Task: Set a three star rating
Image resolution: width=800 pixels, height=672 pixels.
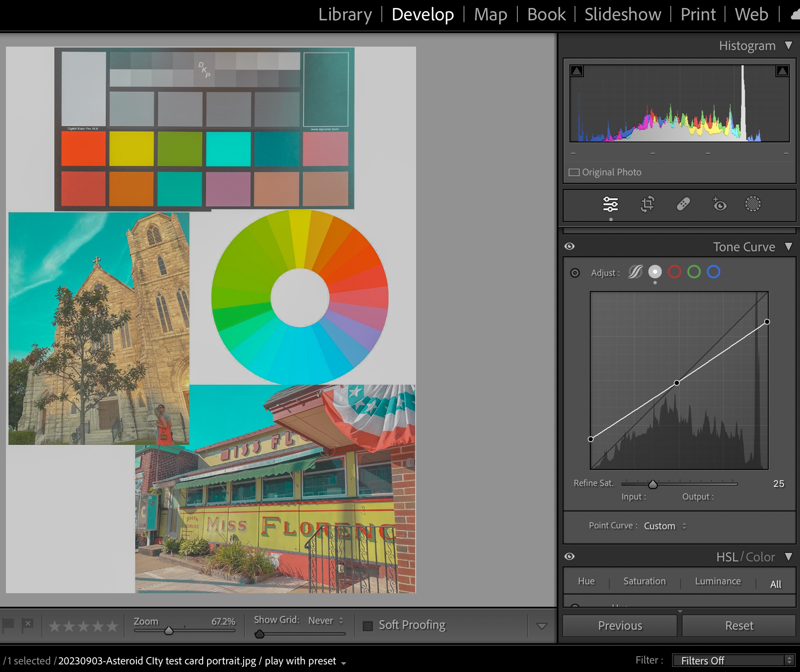Action: tap(83, 626)
